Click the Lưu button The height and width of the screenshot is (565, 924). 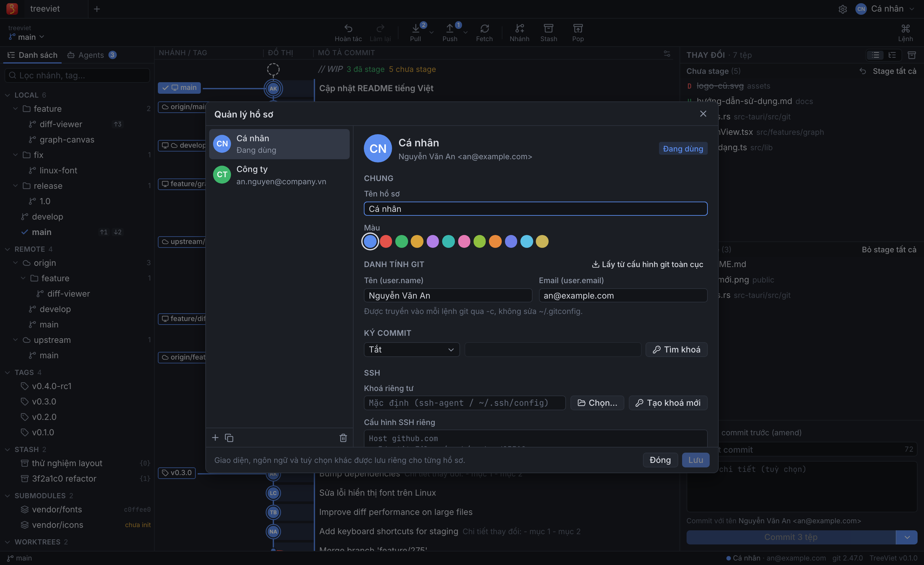point(695,460)
